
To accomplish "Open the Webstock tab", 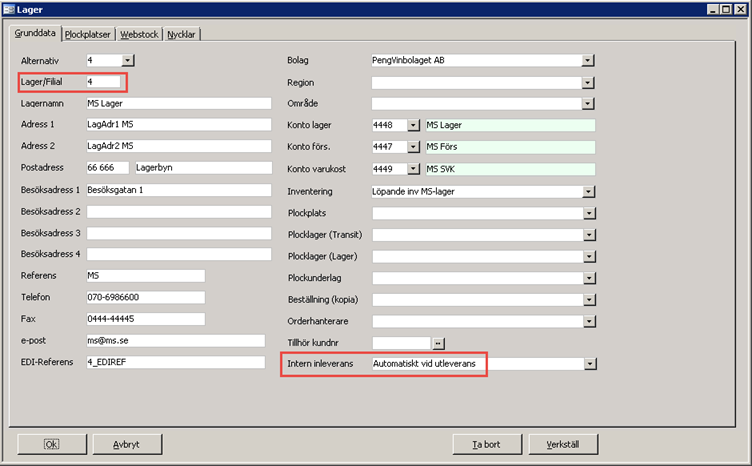I will pyautogui.click(x=139, y=34).
